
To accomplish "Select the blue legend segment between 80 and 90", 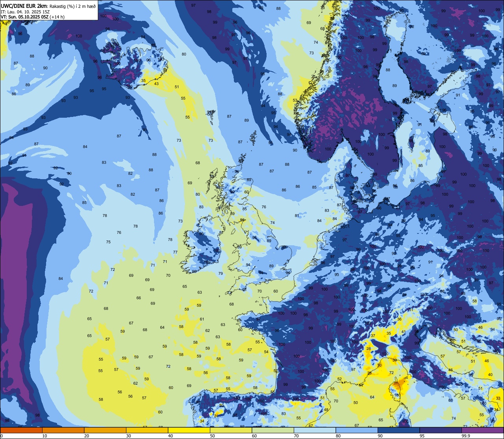I will click(x=357, y=430).
